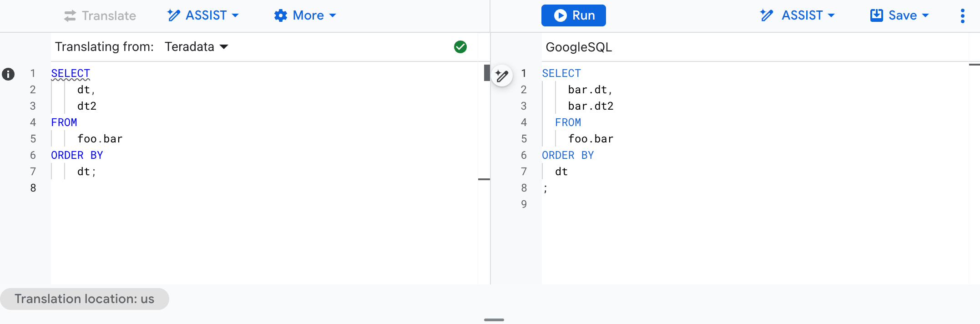The image size is (980, 324).
Task: Click the Translate swap arrows icon
Action: click(x=70, y=16)
